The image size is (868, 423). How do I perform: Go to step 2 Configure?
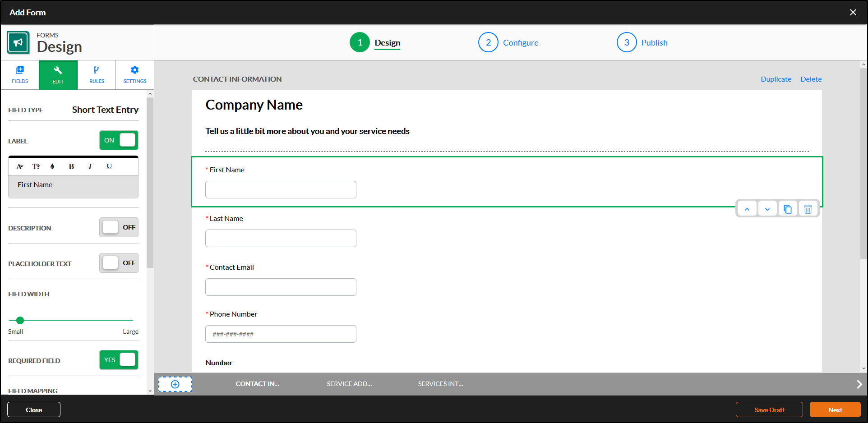[508, 42]
